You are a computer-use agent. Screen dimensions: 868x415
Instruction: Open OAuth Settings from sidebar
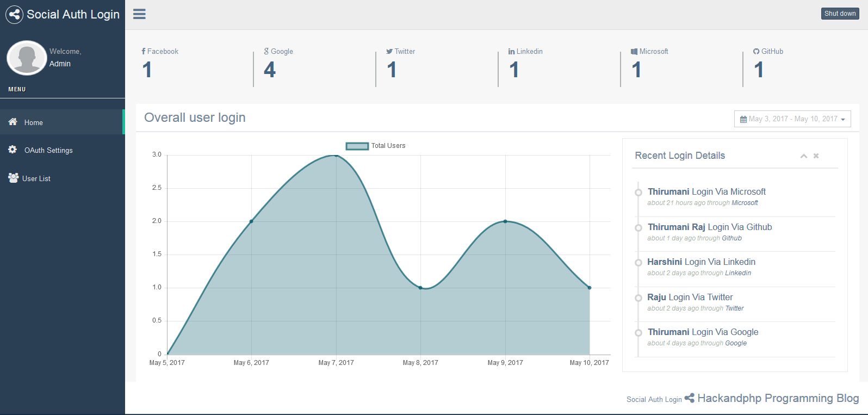[48, 150]
